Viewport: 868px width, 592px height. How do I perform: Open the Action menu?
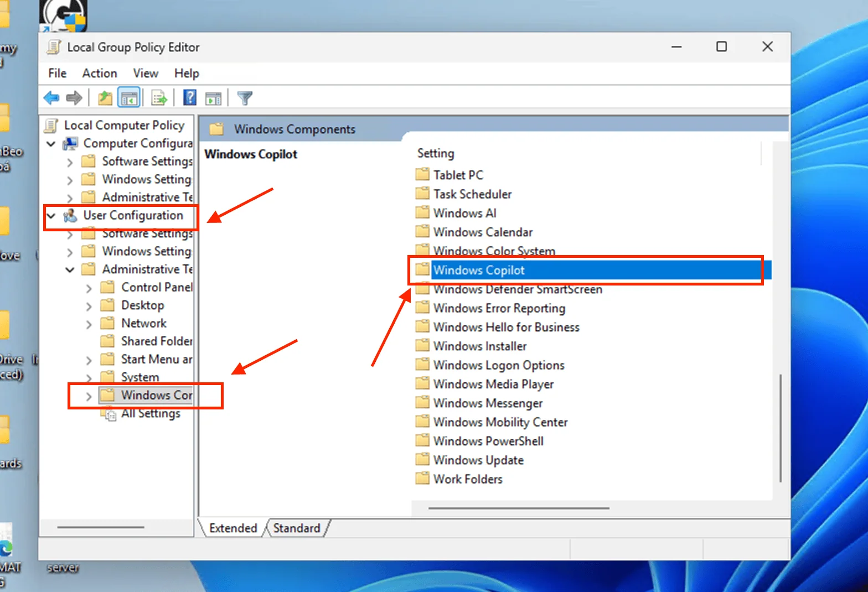coord(100,74)
